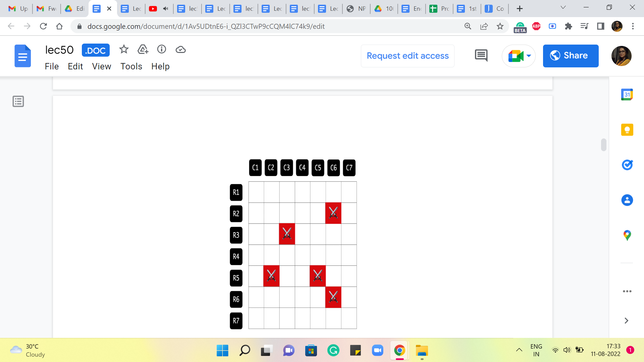Open the File menu
Viewport: 644px width, 362px height.
[52, 66]
